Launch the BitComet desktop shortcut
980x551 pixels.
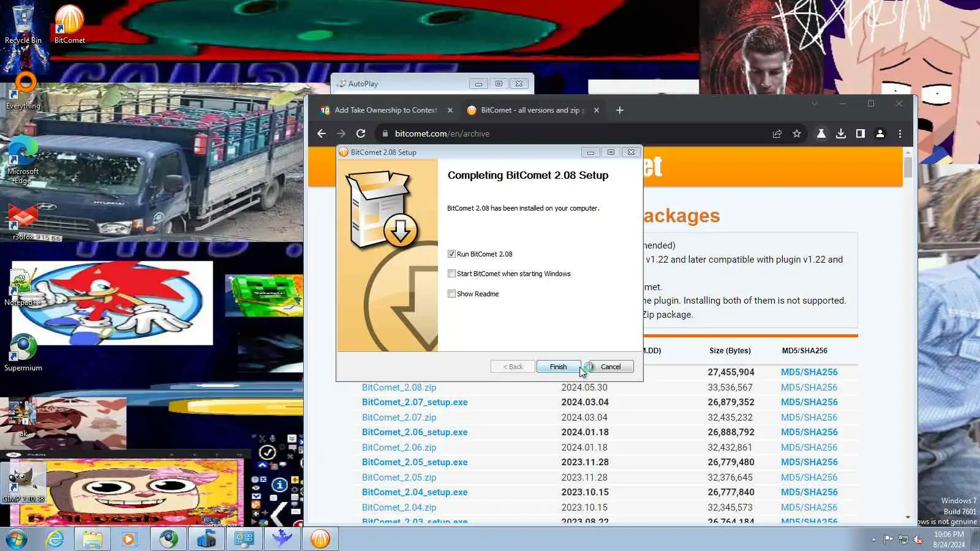point(69,24)
